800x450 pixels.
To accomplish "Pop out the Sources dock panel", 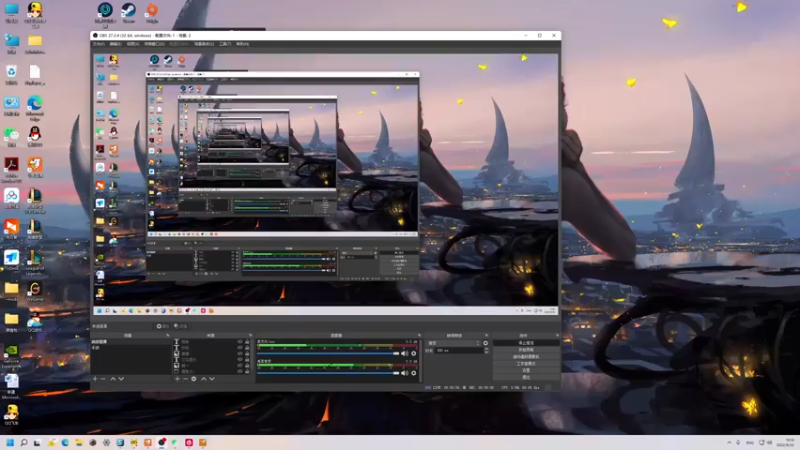I will click(x=250, y=336).
